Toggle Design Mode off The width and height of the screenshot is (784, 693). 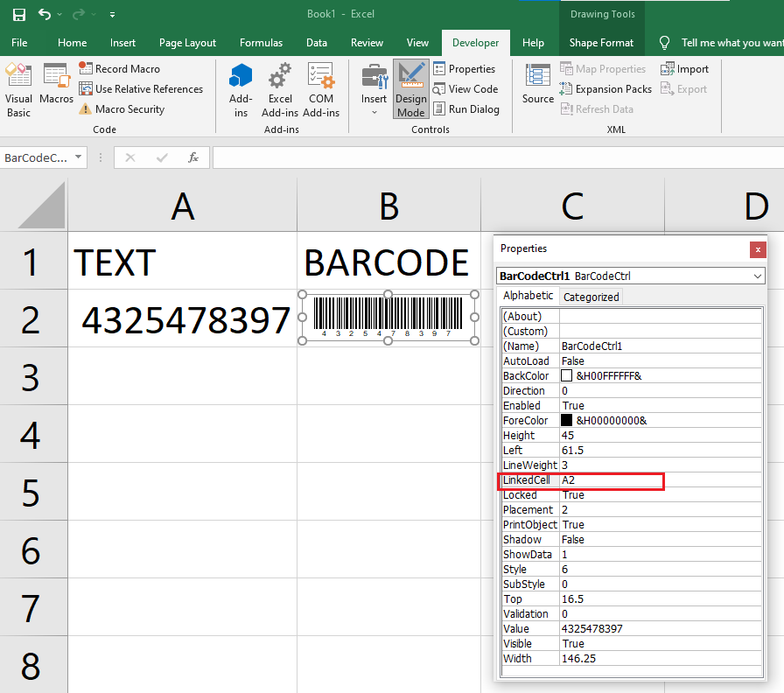(x=411, y=90)
